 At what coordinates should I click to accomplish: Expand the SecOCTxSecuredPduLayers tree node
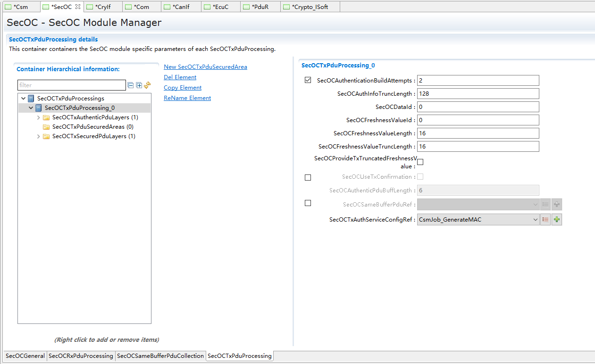pyautogui.click(x=39, y=136)
